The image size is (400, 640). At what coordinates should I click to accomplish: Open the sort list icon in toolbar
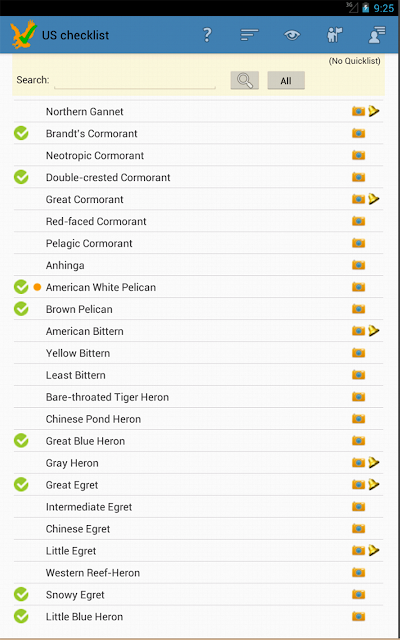[x=249, y=35]
